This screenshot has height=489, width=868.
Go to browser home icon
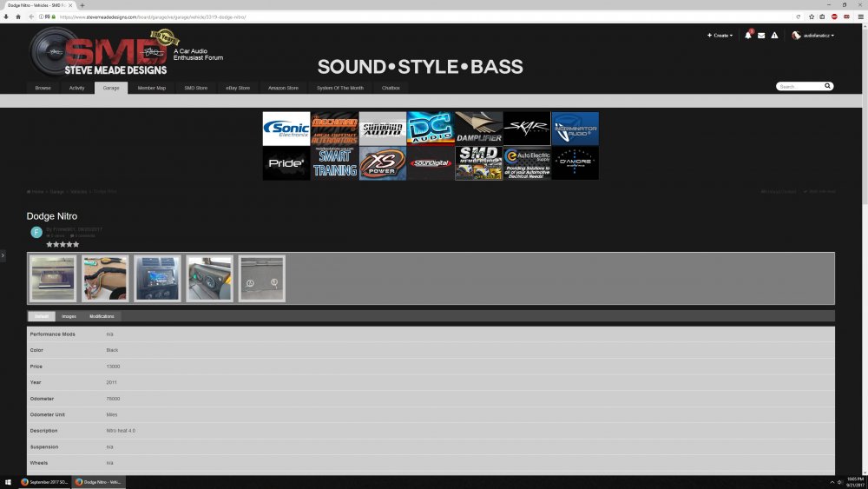[17, 17]
